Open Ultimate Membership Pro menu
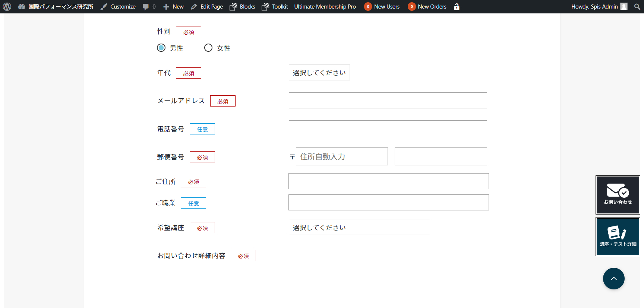 coord(325,7)
